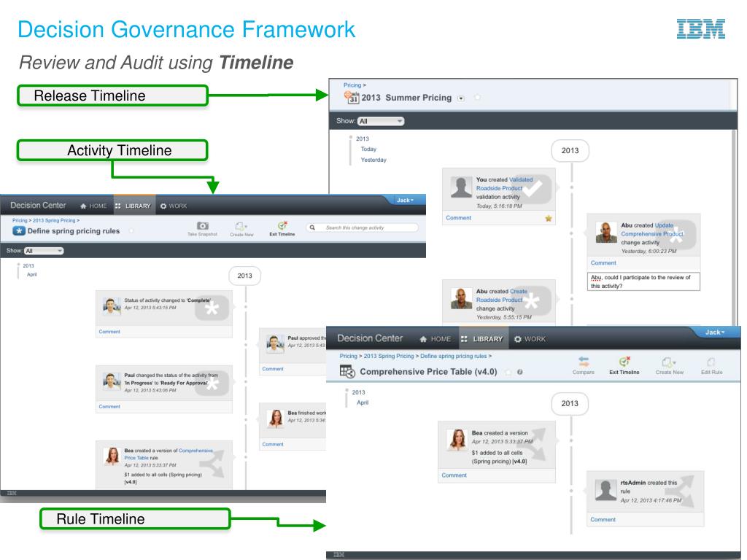Click Comment under Validated Roadside Product card
Image resolution: width=747 pixels, height=560 pixels.
point(458,217)
